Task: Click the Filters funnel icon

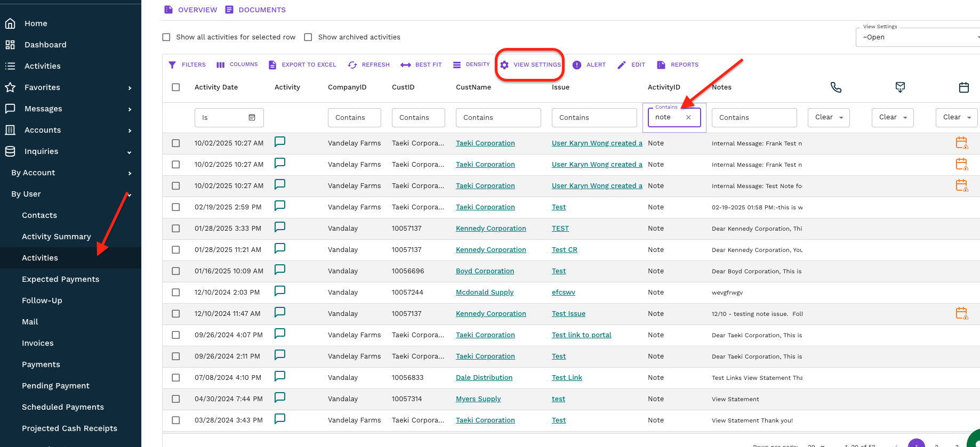Action: point(172,65)
